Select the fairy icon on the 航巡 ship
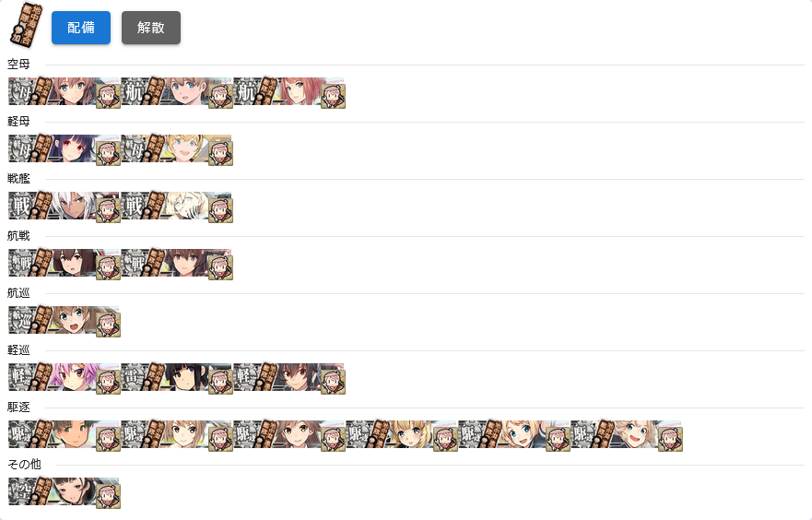 109,325
